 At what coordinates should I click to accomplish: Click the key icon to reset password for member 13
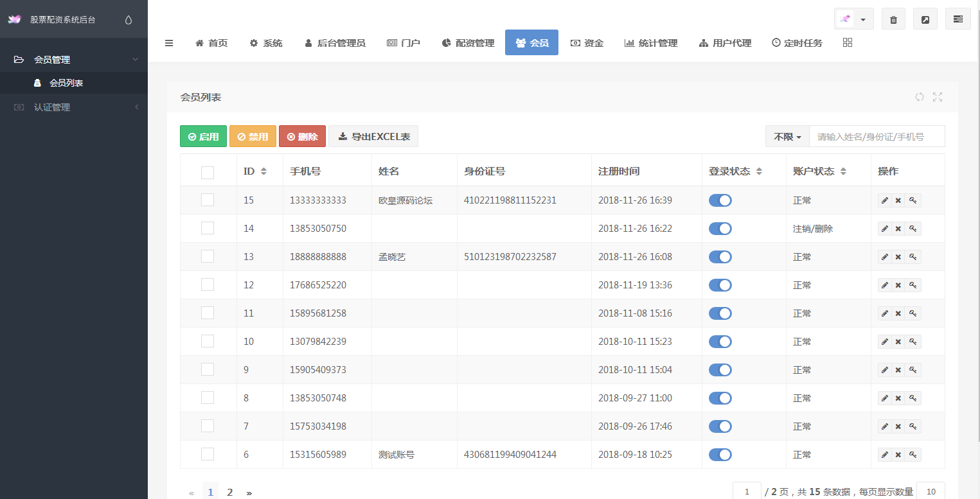click(913, 256)
